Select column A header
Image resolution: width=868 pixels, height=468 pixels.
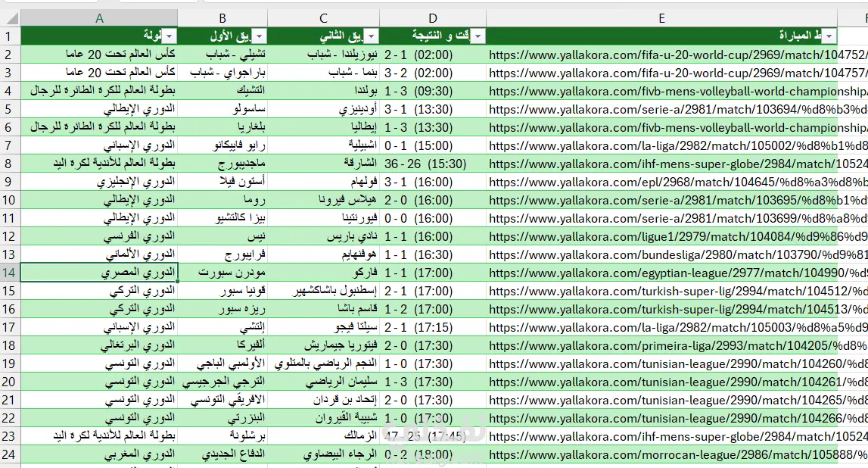pos(99,18)
